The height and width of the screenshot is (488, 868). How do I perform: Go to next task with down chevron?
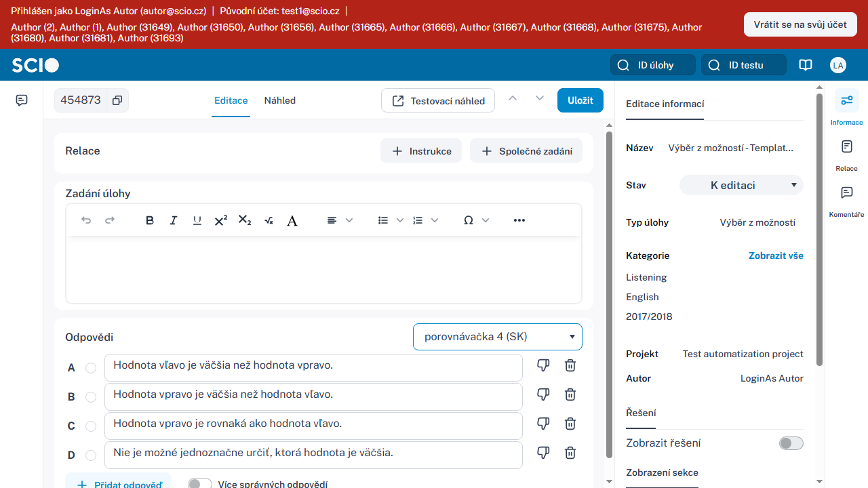540,98
